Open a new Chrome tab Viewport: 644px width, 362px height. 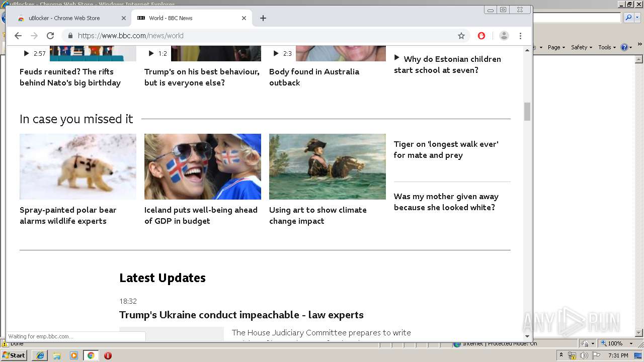(263, 18)
